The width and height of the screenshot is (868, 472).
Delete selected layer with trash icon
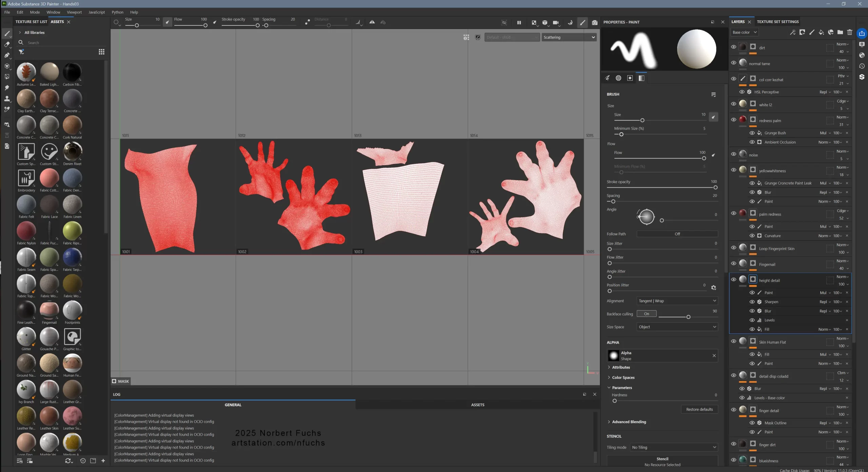point(850,32)
